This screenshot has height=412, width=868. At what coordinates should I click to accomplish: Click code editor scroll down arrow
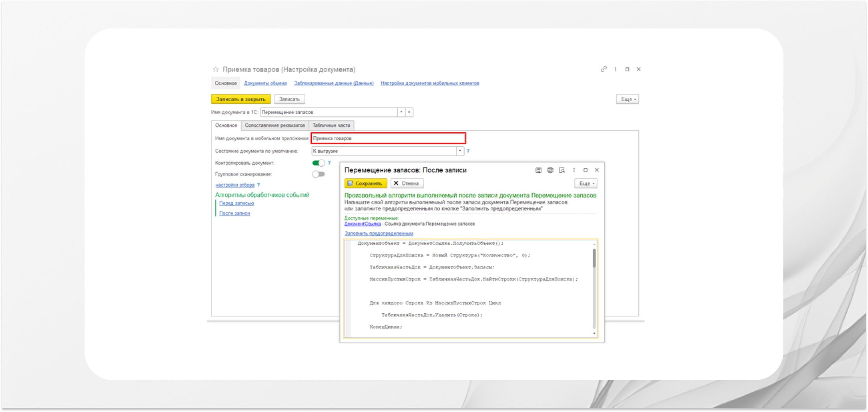594,333
